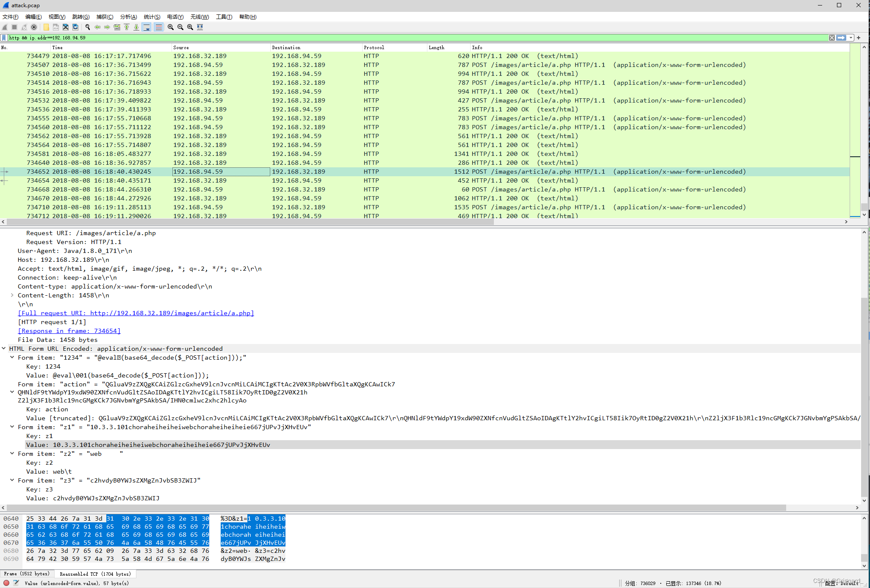Viewport: 870px width, 588px height.
Task: Select packet 734710 row
Action: [424, 207]
